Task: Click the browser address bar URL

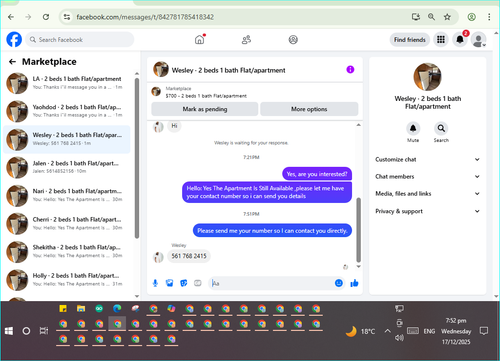Action: (x=145, y=17)
